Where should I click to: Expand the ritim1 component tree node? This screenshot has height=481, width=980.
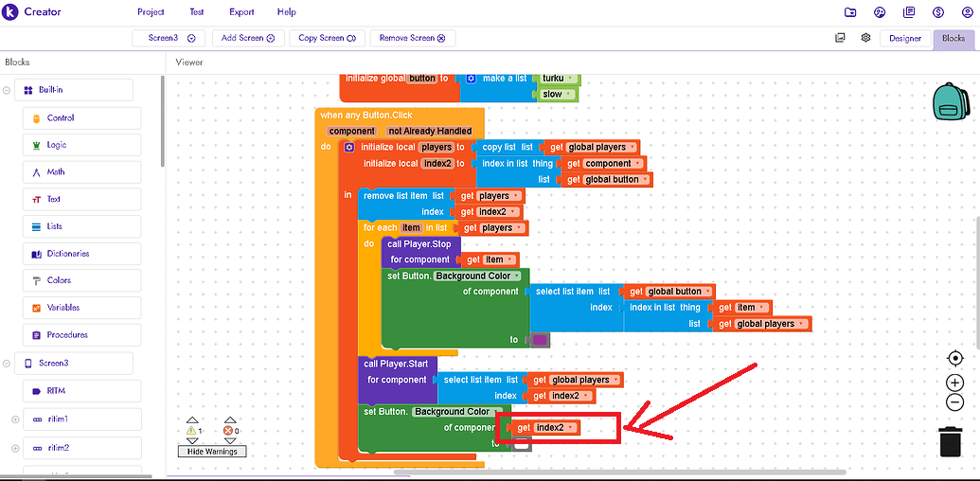coord(15,419)
